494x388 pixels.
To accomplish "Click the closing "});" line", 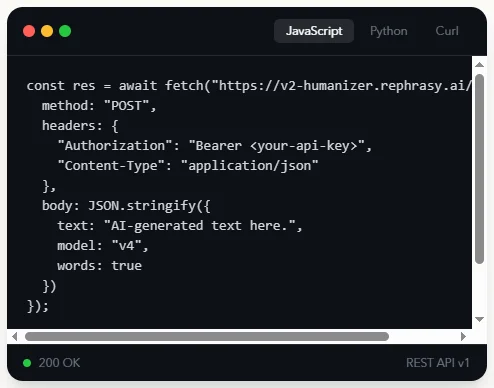I will tap(38, 306).
